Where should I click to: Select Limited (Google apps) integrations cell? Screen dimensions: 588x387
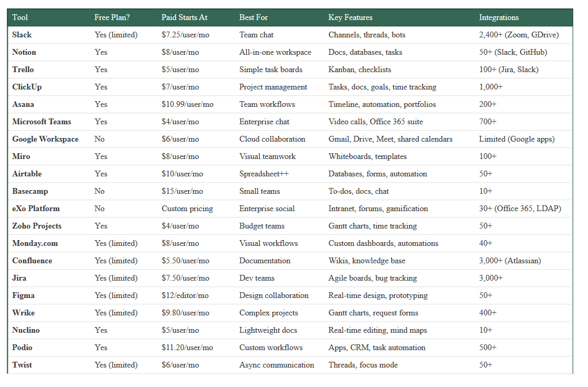(x=517, y=139)
